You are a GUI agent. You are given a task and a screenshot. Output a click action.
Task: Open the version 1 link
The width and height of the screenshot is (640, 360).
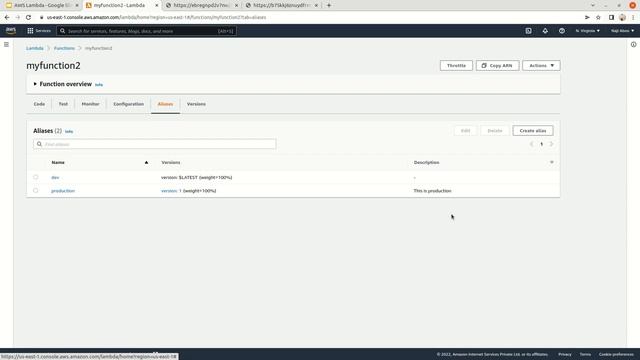[171, 191]
